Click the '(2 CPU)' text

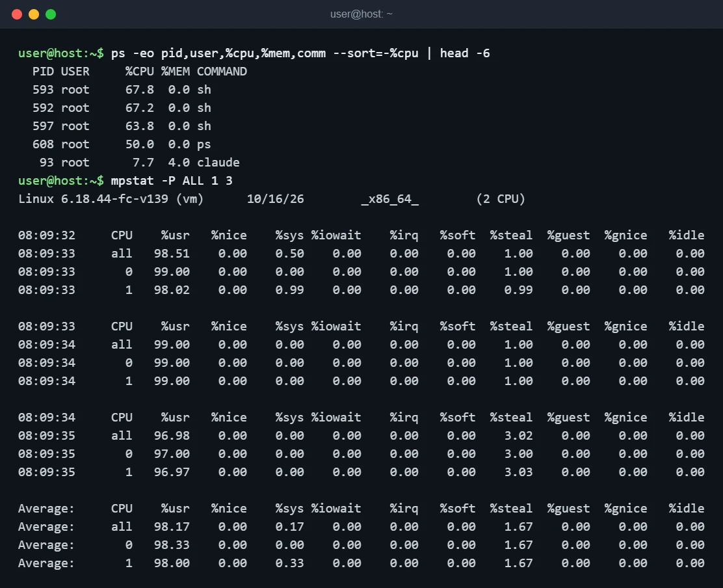point(501,199)
